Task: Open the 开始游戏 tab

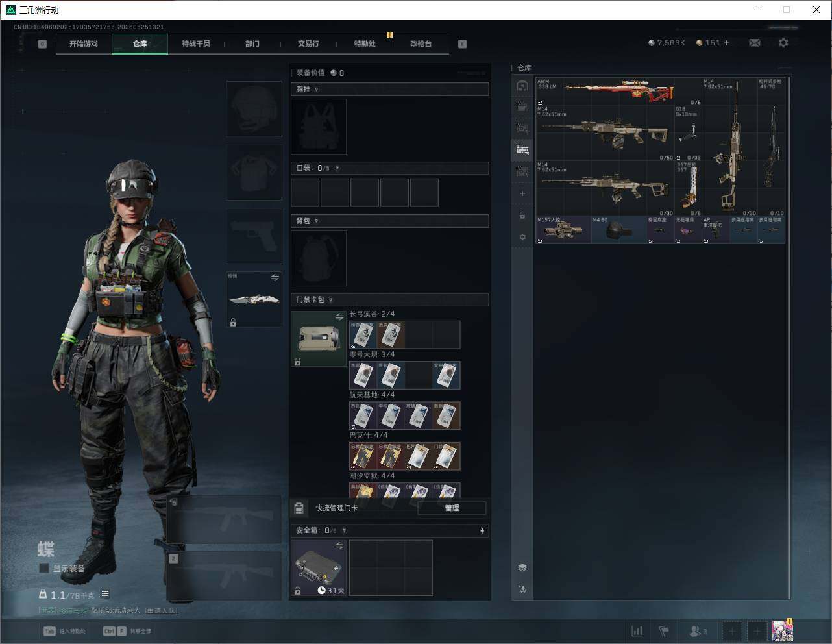Action: pos(84,43)
